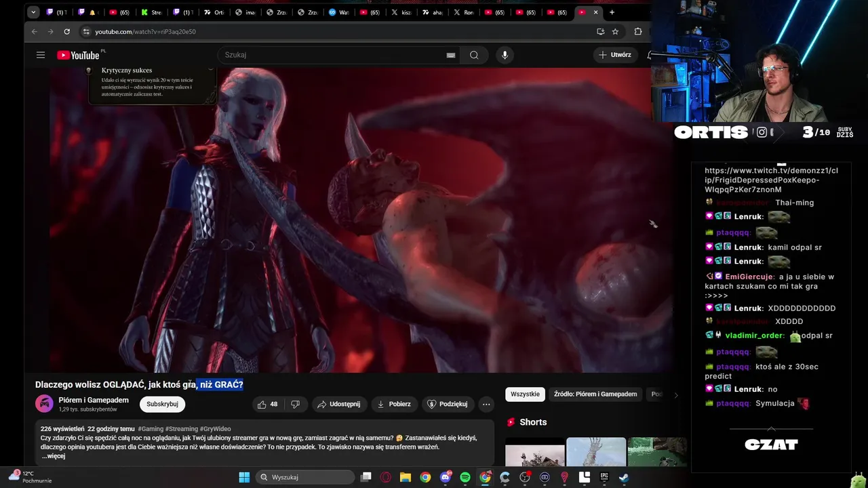Screen dimensions: 868x488
Task: Switch to the Kick 'Stre' tab
Action: click(x=151, y=12)
